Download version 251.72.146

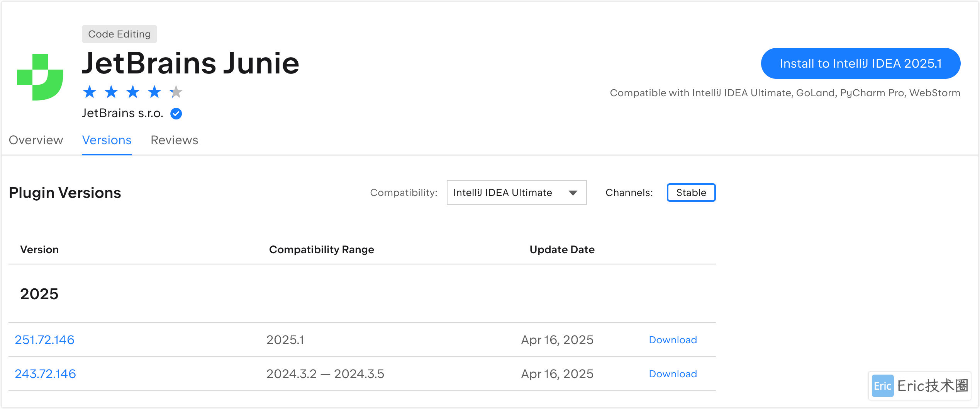(673, 340)
